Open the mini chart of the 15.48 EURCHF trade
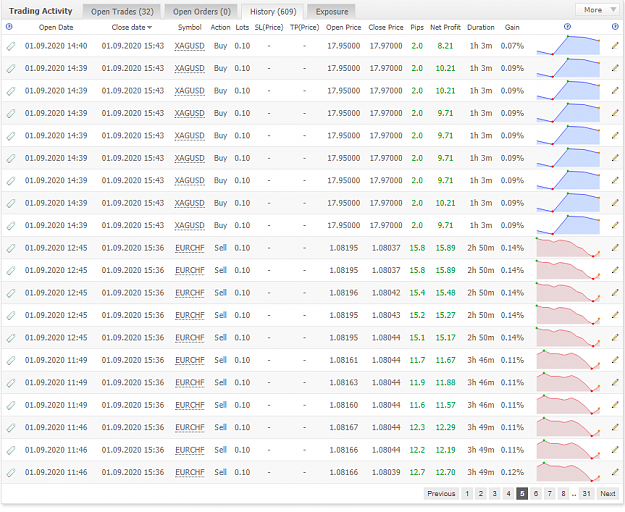The height and width of the screenshot is (512, 625). tap(568, 292)
